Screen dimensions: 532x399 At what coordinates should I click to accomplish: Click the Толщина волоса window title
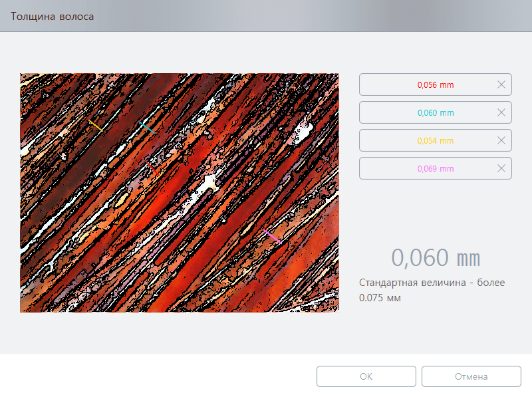click(53, 16)
